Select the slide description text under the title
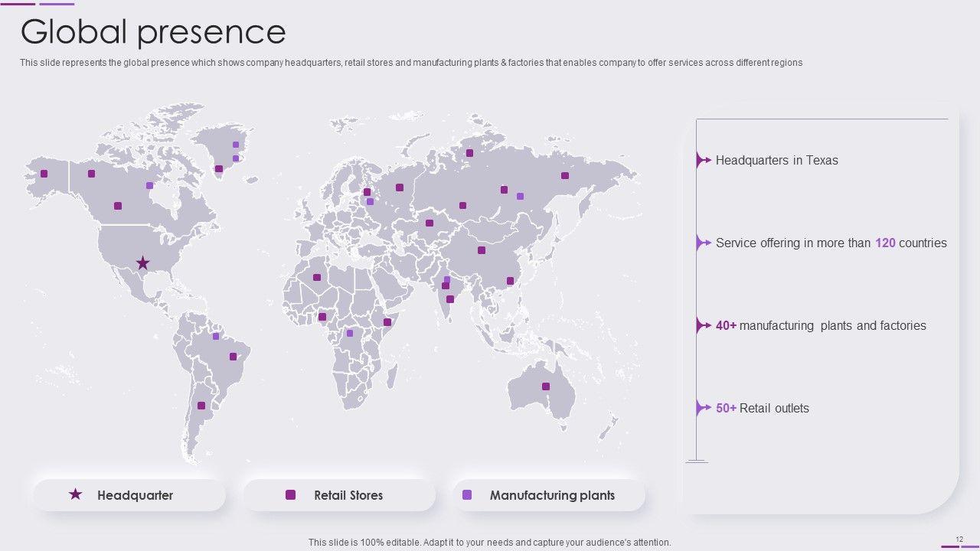This screenshot has height=551, width=980. pyautogui.click(x=411, y=63)
